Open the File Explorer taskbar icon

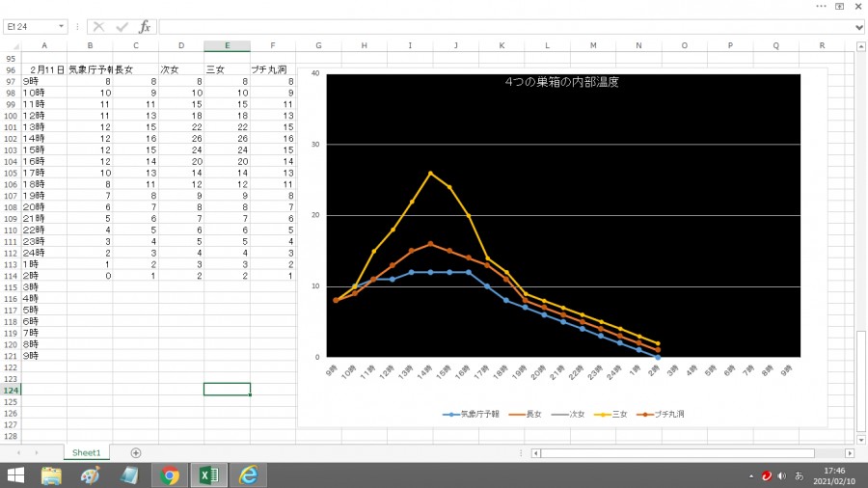(x=51, y=474)
